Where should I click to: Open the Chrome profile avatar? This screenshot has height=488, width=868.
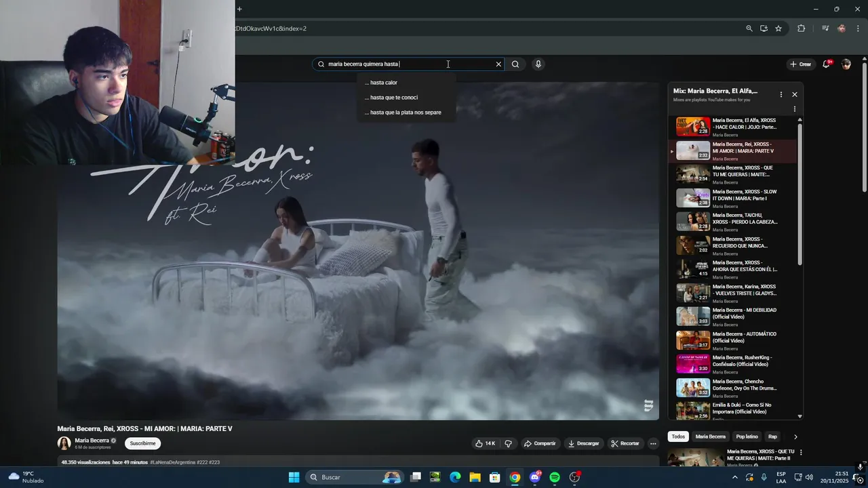pyautogui.click(x=842, y=28)
